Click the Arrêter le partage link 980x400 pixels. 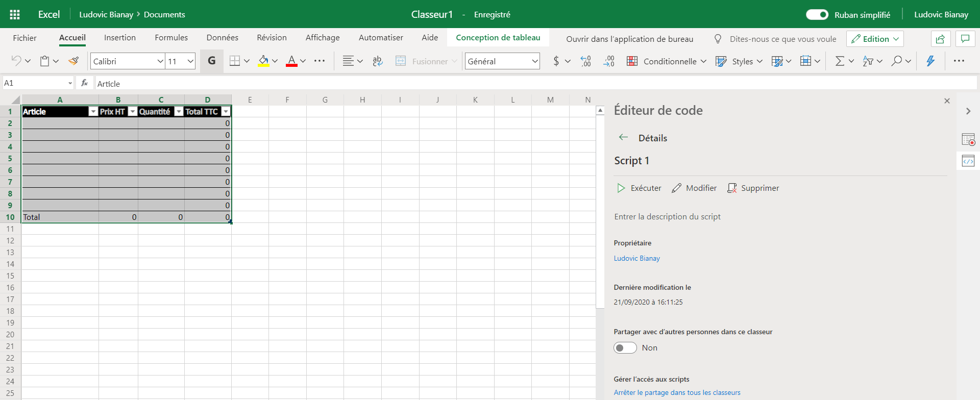(x=677, y=392)
